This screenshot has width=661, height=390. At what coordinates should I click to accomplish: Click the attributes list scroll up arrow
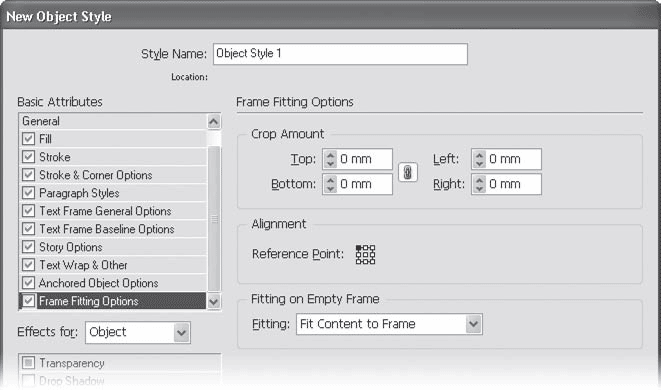[214, 122]
